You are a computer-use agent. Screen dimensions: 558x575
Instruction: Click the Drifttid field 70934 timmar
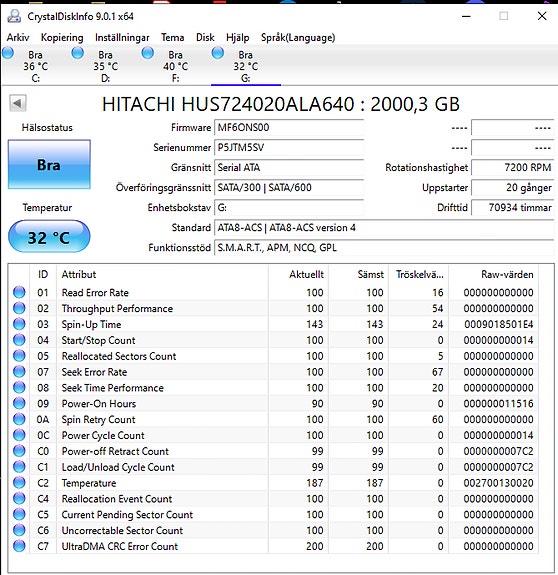coord(513,208)
